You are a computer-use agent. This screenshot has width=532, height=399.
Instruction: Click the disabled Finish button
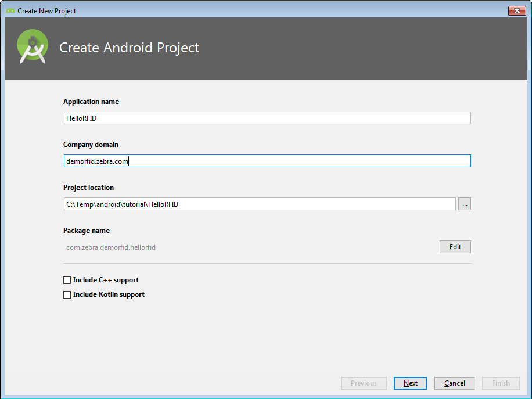pos(501,383)
